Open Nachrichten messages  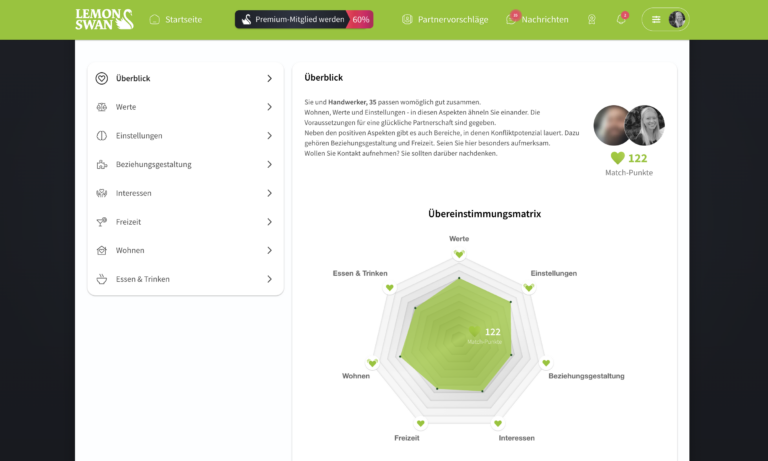537,20
